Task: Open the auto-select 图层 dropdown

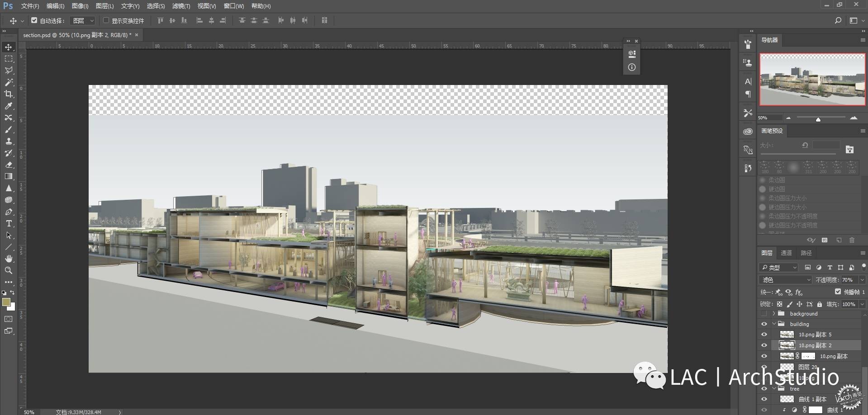Action: point(83,21)
